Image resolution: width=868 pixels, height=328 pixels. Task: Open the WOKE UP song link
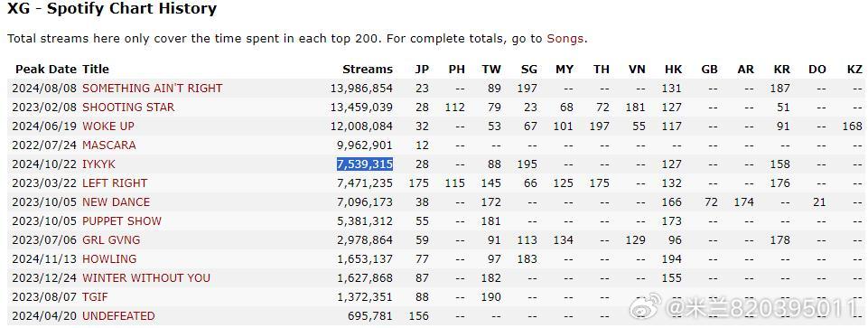(108, 127)
